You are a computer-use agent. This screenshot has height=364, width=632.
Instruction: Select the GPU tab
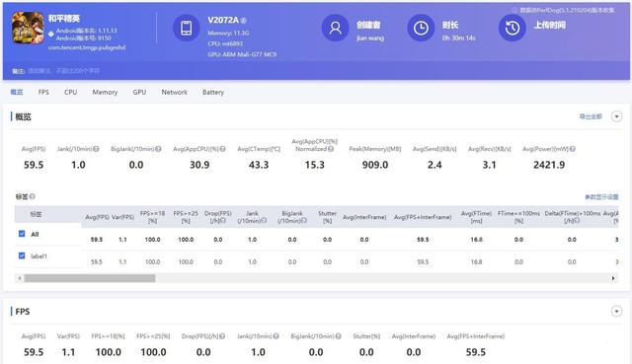[x=139, y=92]
